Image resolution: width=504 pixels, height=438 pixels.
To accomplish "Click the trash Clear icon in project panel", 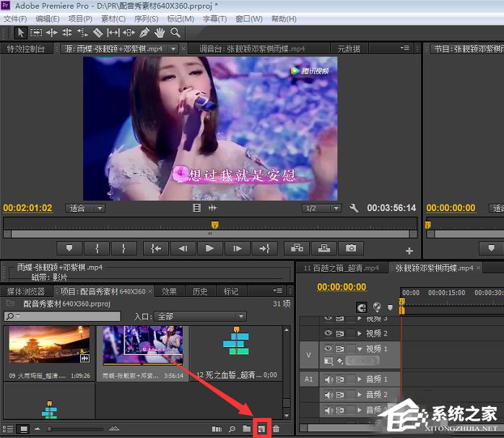I will [276, 429].
